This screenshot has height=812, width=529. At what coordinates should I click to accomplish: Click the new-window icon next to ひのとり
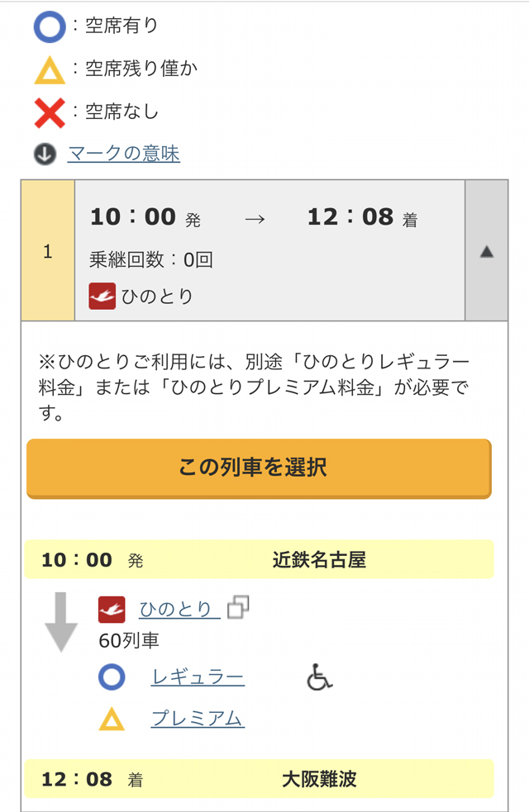coord(237,608)
